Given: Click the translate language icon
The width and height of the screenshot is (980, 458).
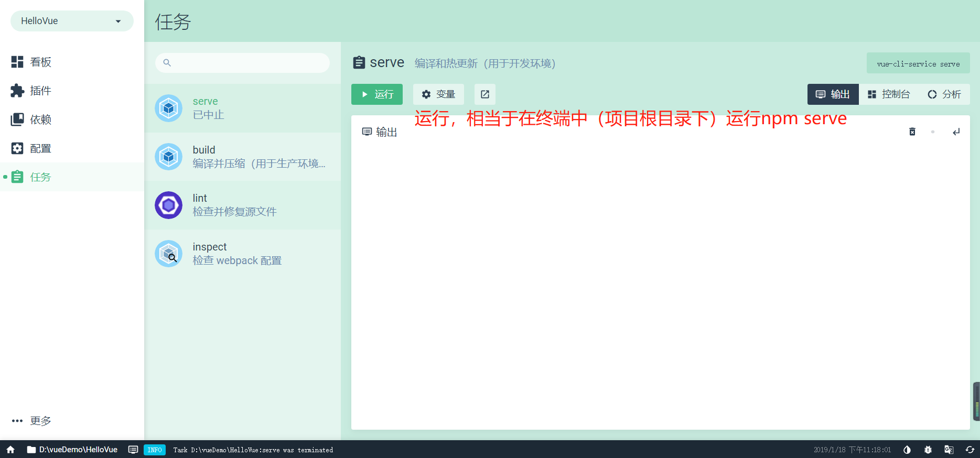Looking at the screenshot, I should pyautogui.click(x=949, y=450).
